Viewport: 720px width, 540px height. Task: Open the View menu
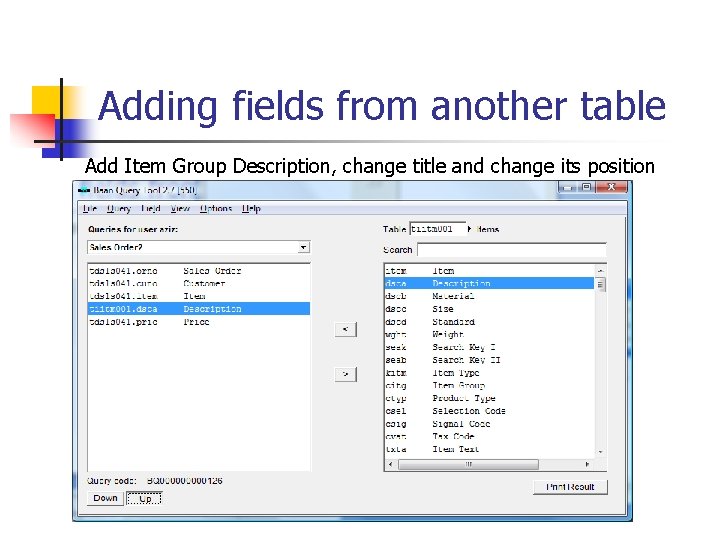[180, 208]
